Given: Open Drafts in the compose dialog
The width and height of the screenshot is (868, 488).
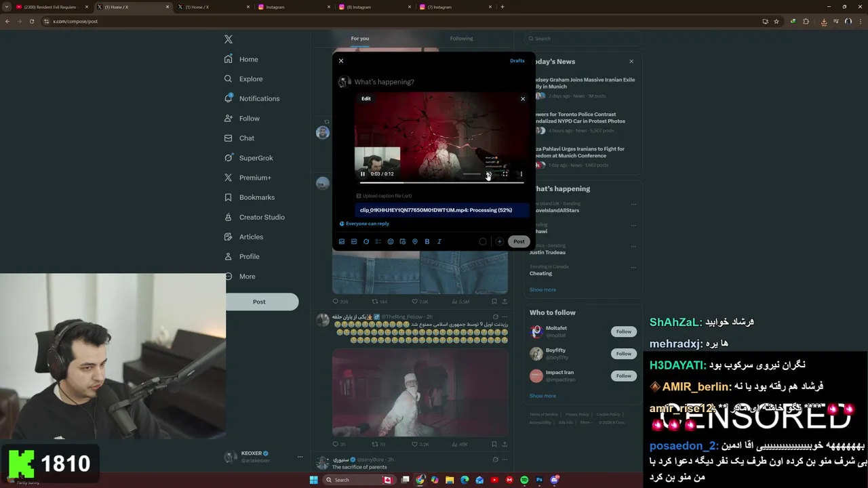Looking at the screenshot, I should tap(517, 61).
